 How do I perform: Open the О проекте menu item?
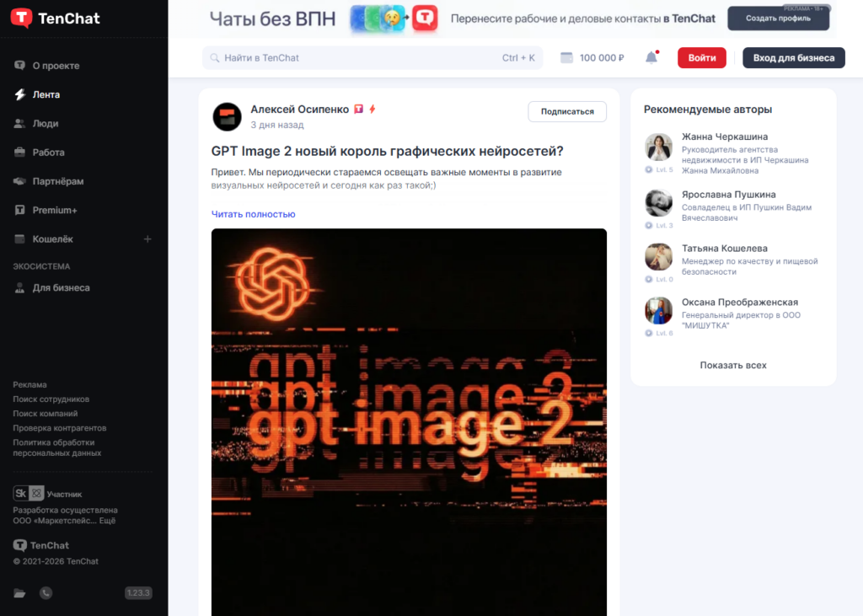click(54, 65)
